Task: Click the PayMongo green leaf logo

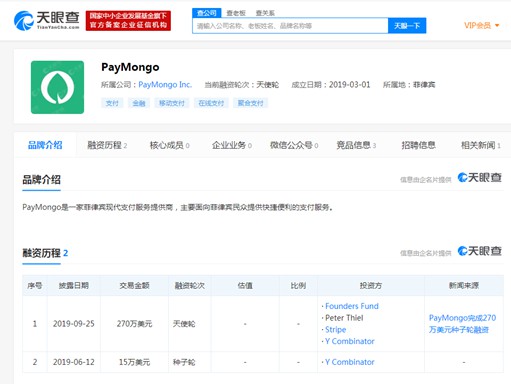Action: tap(57, 87)
